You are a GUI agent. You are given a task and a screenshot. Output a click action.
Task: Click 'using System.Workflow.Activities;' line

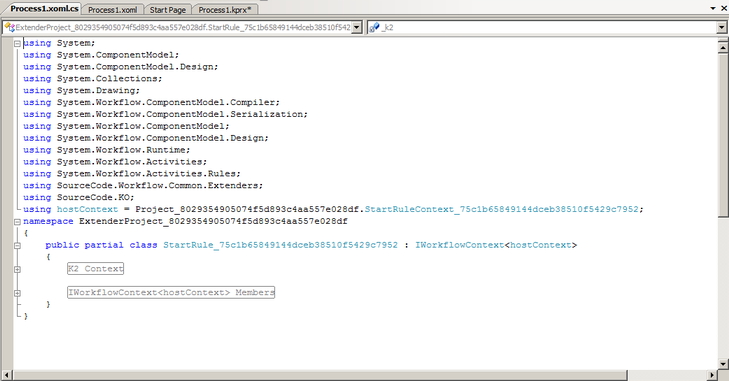[115, 161]
